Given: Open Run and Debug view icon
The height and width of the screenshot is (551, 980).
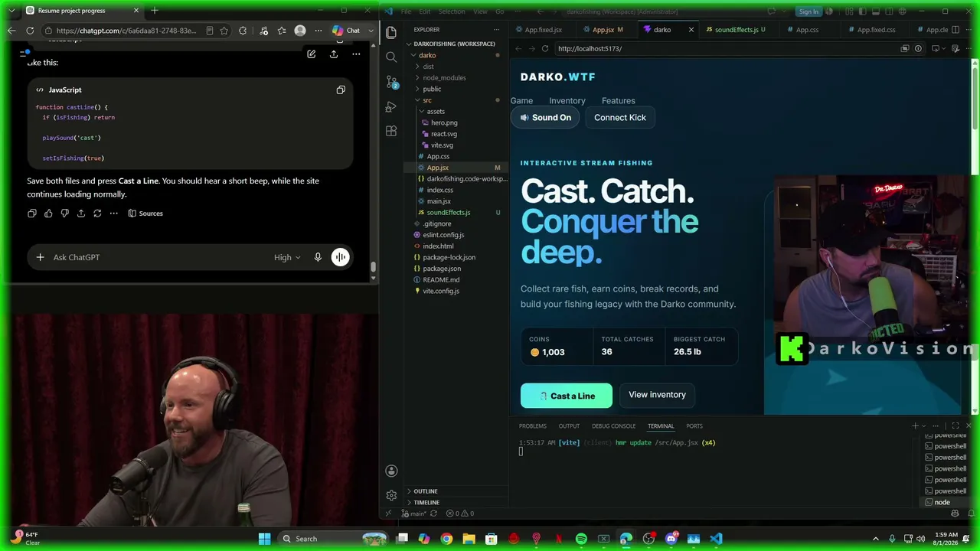Looking at the screenshot, I should pyautogui.click(x=391, y=106).
